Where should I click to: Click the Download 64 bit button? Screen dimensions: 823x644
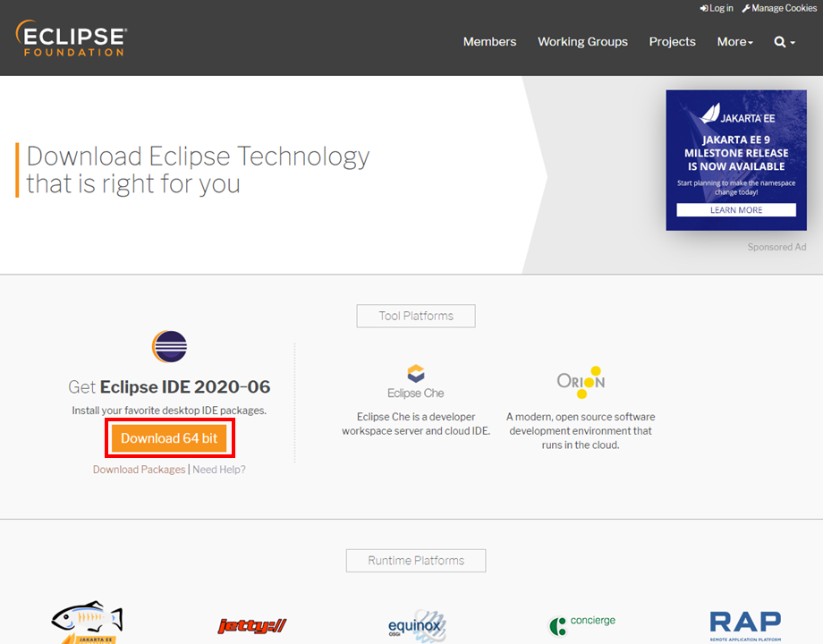tap(169, 438)
